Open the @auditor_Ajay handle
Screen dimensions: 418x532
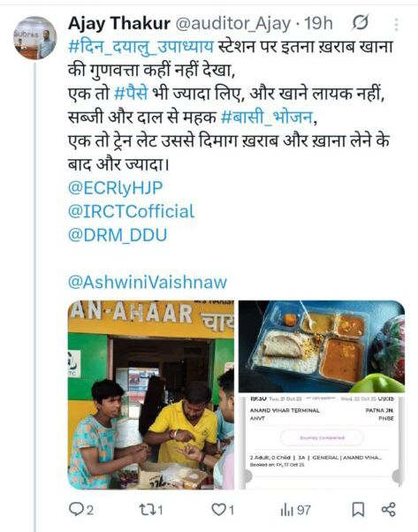tap(233, 23)
